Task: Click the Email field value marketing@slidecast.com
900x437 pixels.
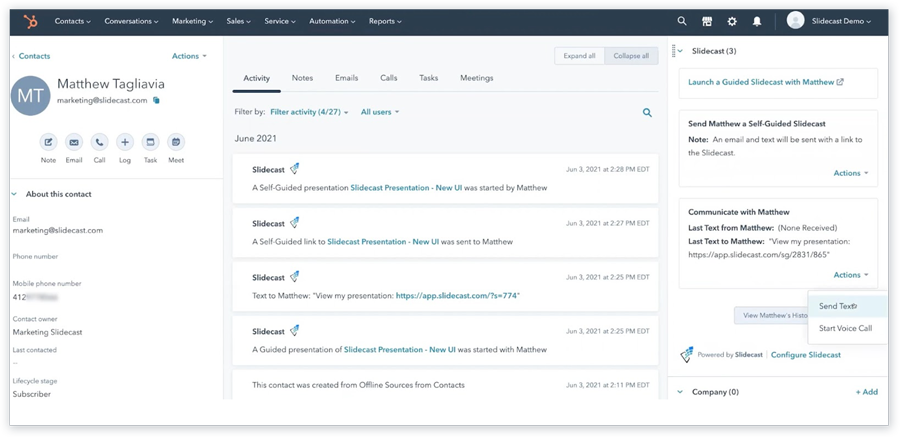Action: (x=57, y=231)
